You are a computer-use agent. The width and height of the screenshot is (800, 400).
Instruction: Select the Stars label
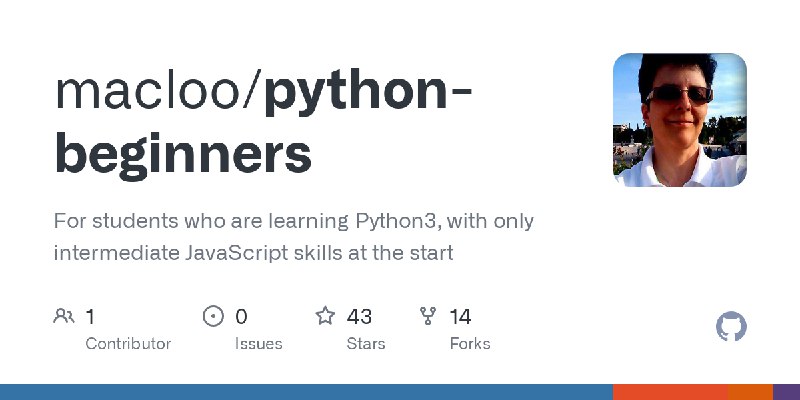click(x=366, y=344)
